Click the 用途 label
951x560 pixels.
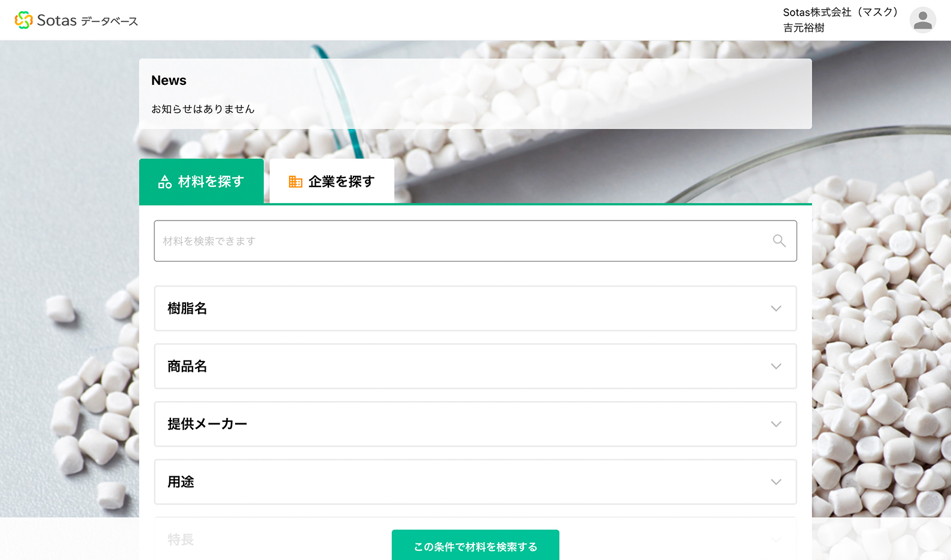(x=181, y=482)
